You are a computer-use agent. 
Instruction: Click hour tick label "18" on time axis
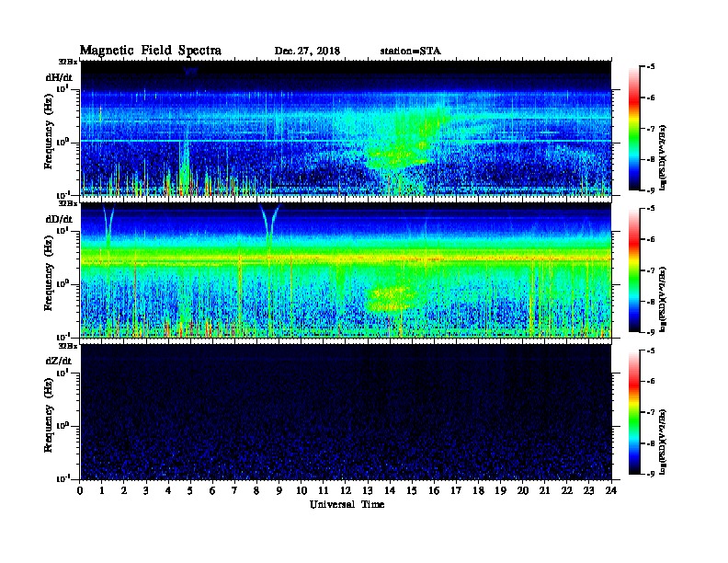(478, 490)
